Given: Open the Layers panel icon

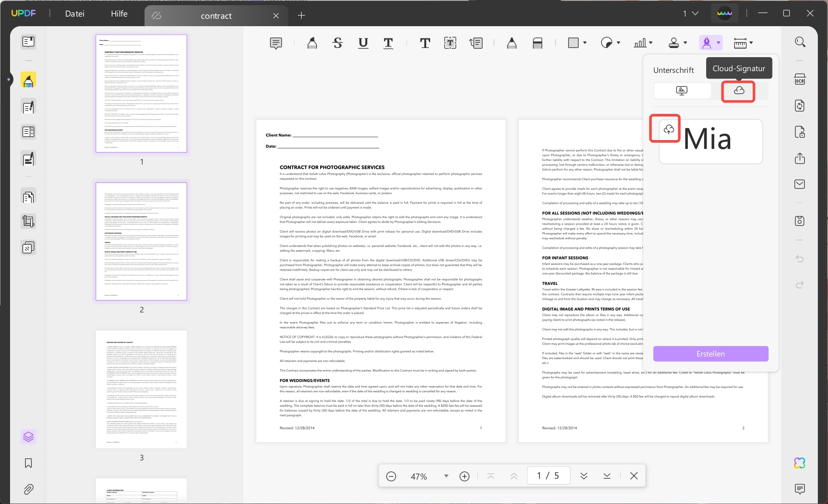Looking at the screenshot, I should click(x=28, y=437).
